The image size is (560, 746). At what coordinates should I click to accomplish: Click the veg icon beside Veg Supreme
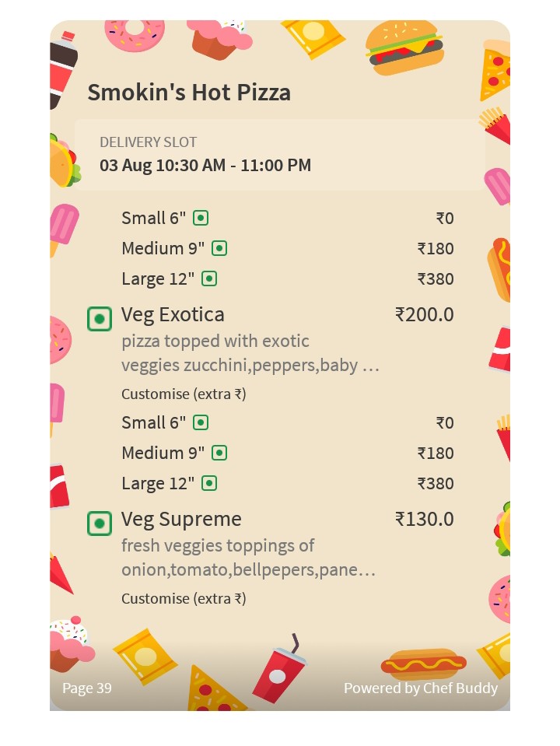[x=100, y=524]
